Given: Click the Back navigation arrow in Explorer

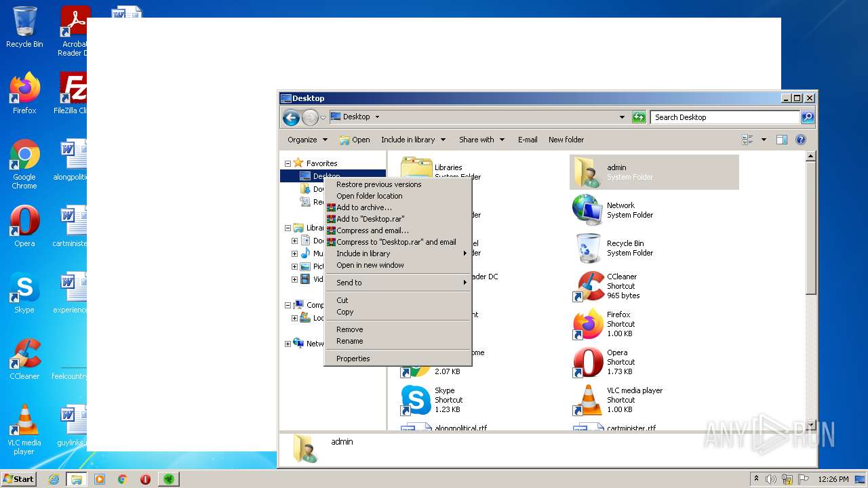Looking at the screenshot, I should [292, 117].
